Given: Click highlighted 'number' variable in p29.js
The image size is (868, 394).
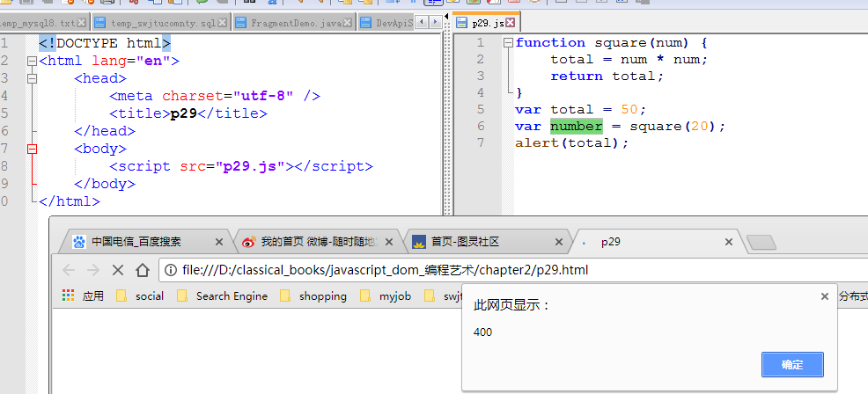Looking at the screenshot, I should (x=576, y=126).
